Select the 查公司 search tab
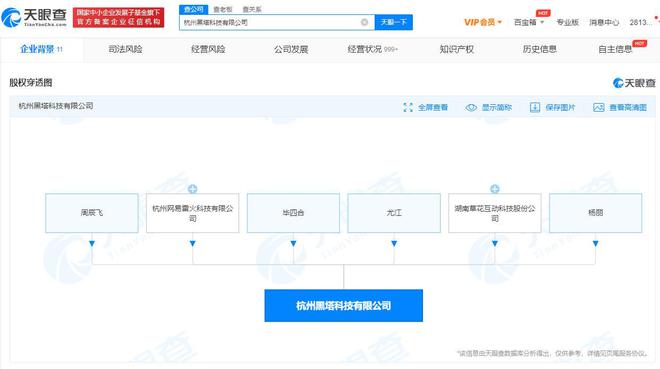Screen dimensions: 660x369 pyautogui.click(x=194, y=9)
